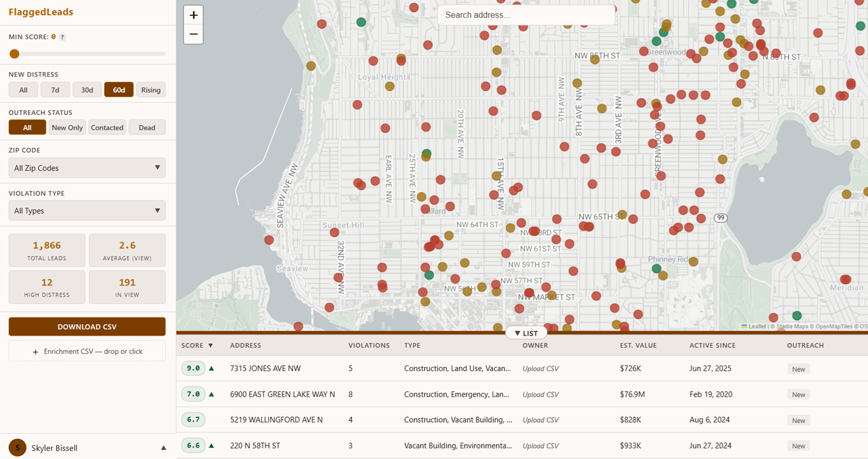868x459 pixels.
Task: Click the Average (View) 2.6 stat card
Action: [x=127, y=250]
